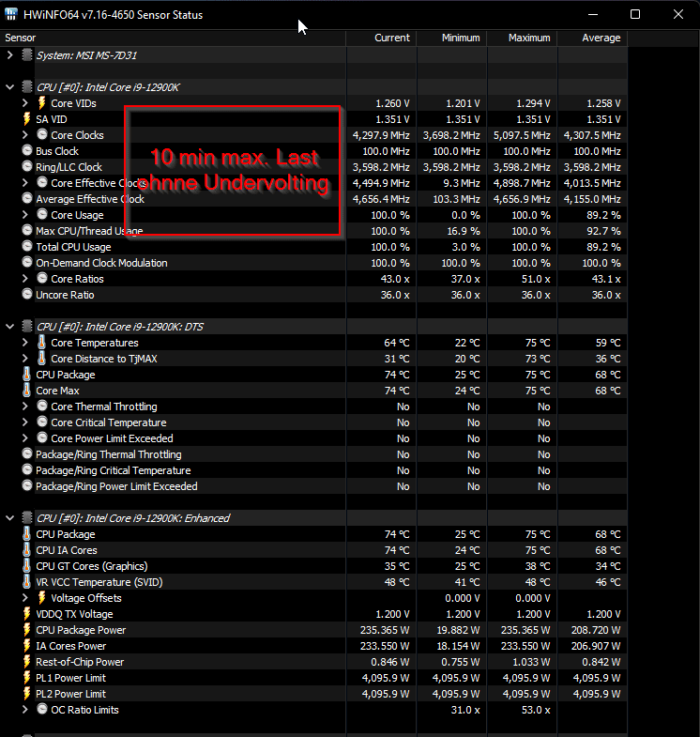
Task: Select the Max CPU/Thread Usage row
Action: click(313, 231)
